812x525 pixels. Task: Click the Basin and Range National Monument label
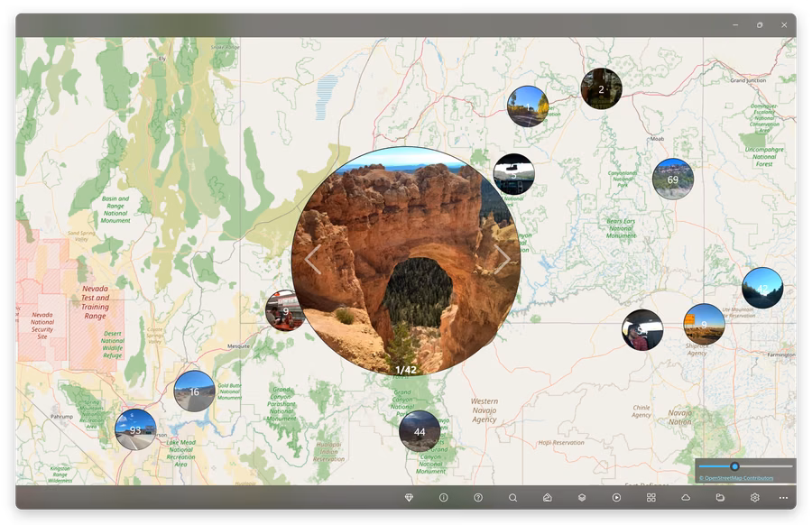pyautogui.click(x=115, y=209)
